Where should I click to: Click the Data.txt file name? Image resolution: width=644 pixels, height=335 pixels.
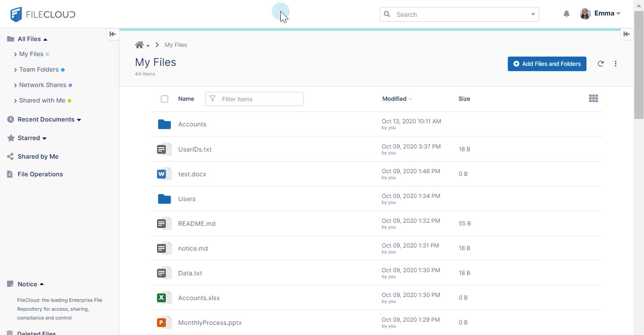(190, 273)
